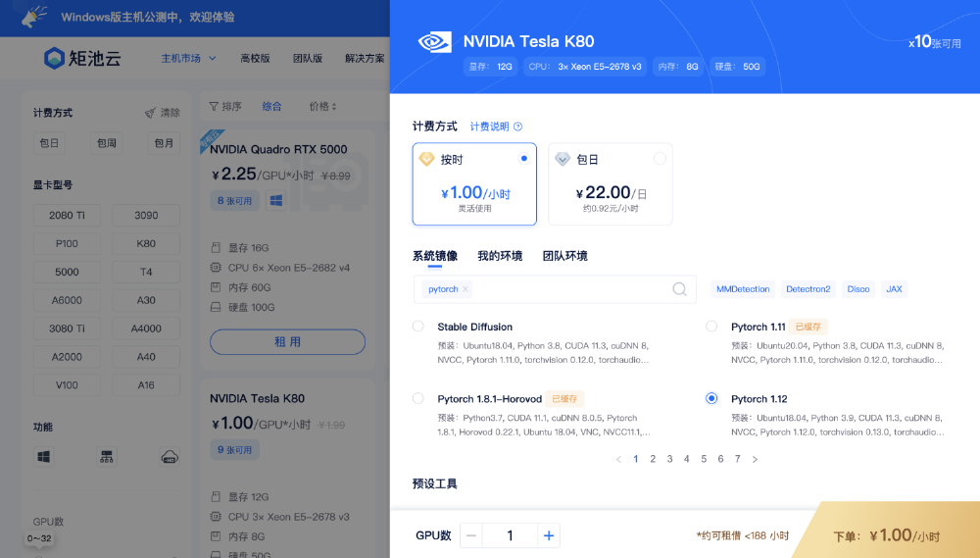Filter by K80 GPU model
This screenshot has width=980, height=558.
click(x=146, y=243)
